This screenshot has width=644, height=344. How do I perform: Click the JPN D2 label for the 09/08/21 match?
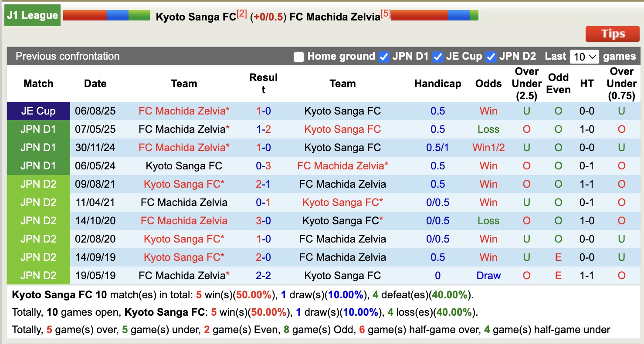click(x=38, y=184)
